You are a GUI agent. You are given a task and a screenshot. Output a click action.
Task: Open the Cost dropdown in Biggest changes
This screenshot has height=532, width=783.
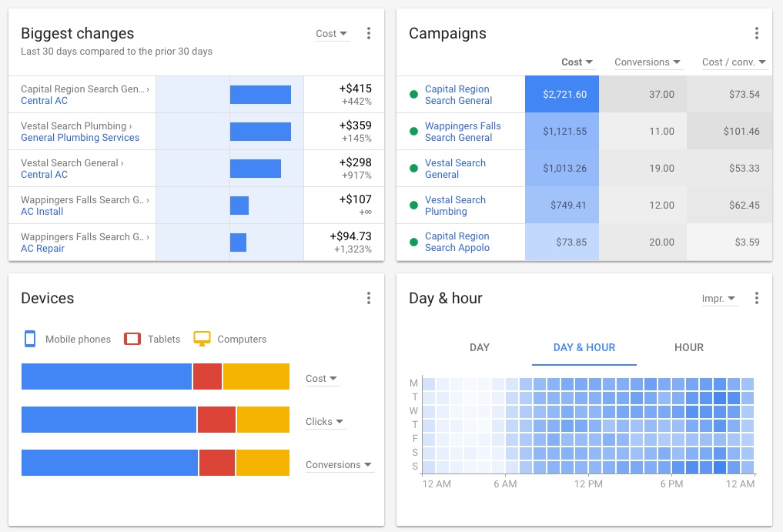(331, 33)
